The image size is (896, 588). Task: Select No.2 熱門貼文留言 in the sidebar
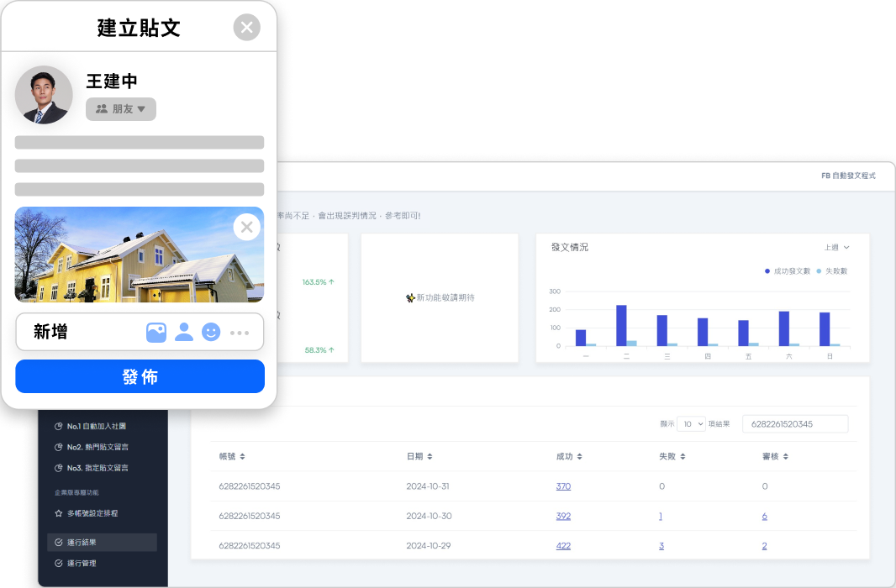coord(96,446)
